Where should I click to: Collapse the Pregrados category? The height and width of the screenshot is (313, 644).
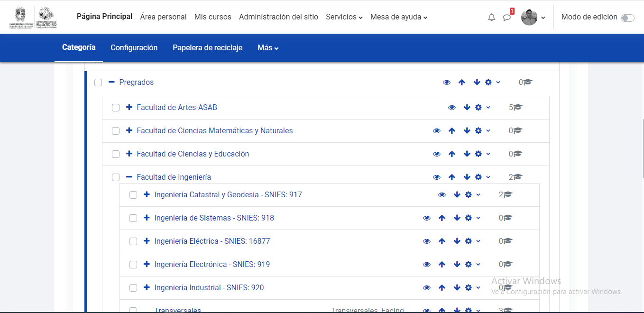point(112,82)
